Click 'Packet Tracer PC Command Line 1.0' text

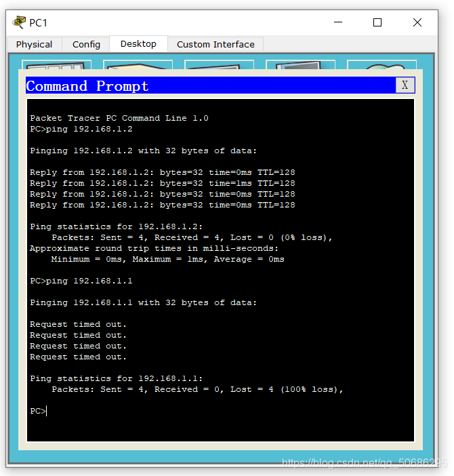click(x=119, y=118)
